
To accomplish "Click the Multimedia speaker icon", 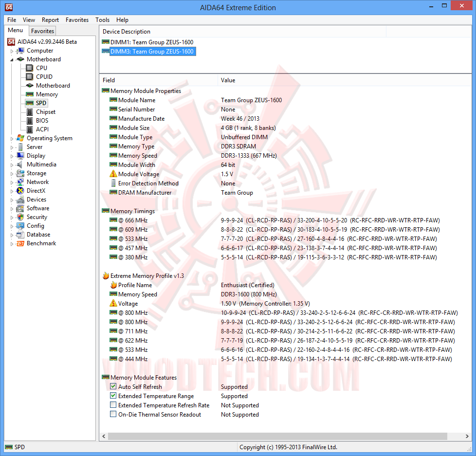I will 20,164.
